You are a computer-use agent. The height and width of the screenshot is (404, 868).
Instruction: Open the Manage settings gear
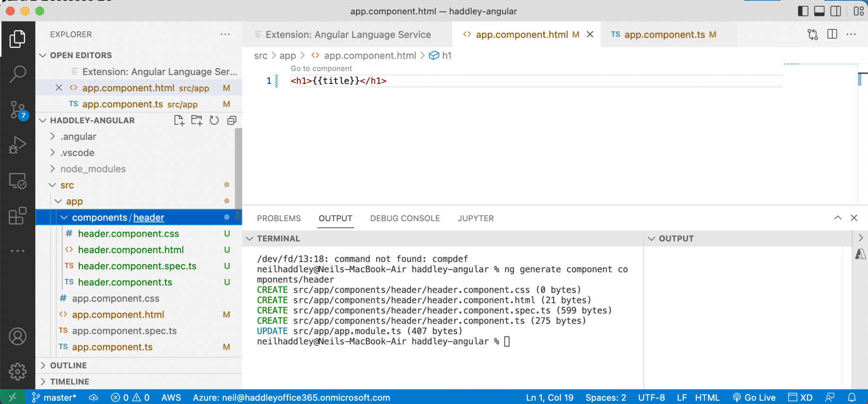coord(17,371)
